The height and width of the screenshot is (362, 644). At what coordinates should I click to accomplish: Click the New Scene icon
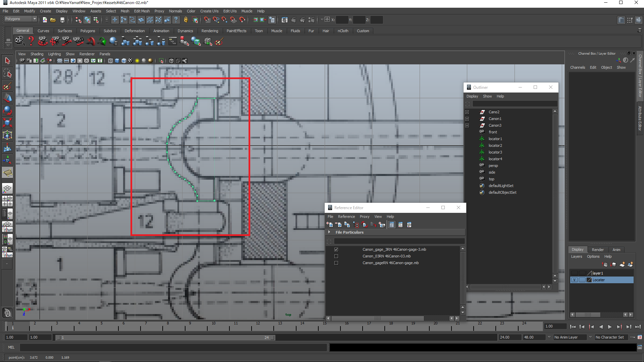click(x=45, y=20)
